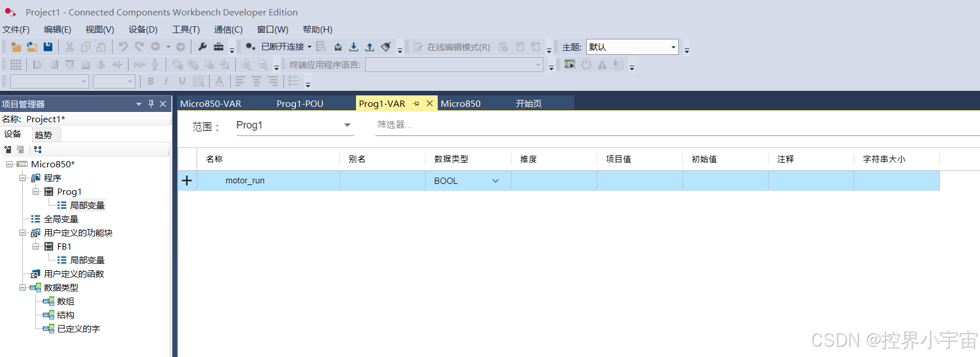Open the wrench properties icon

pos(202,47)
